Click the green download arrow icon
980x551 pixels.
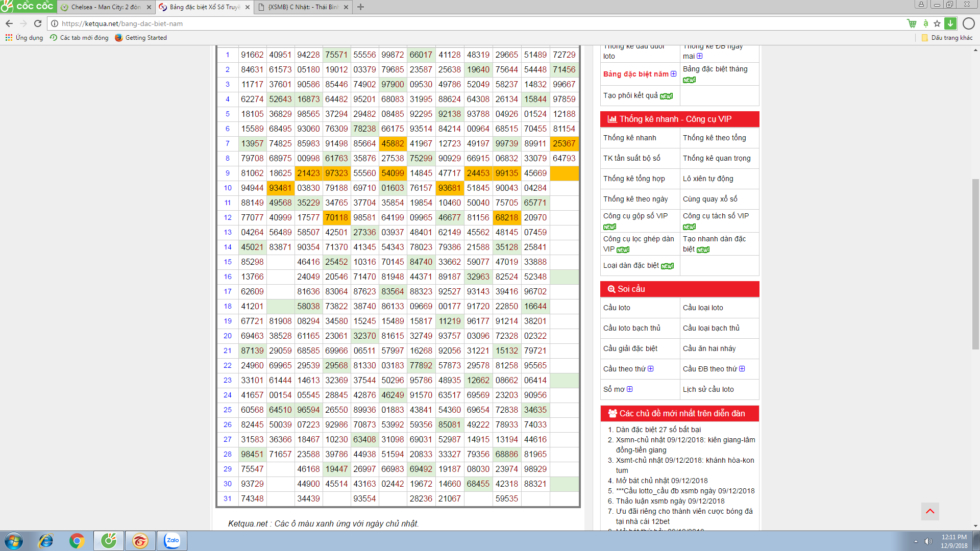[x=950, y=23]
